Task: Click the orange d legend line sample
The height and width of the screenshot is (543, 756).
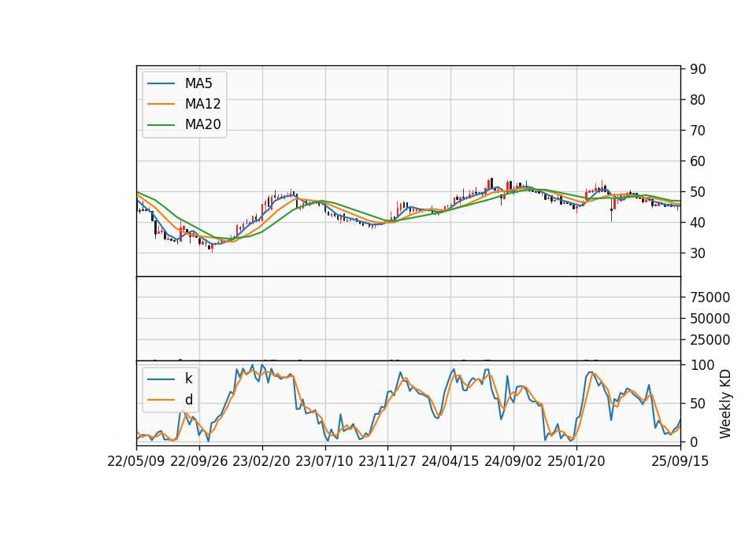Action: (x=161, y=400)
